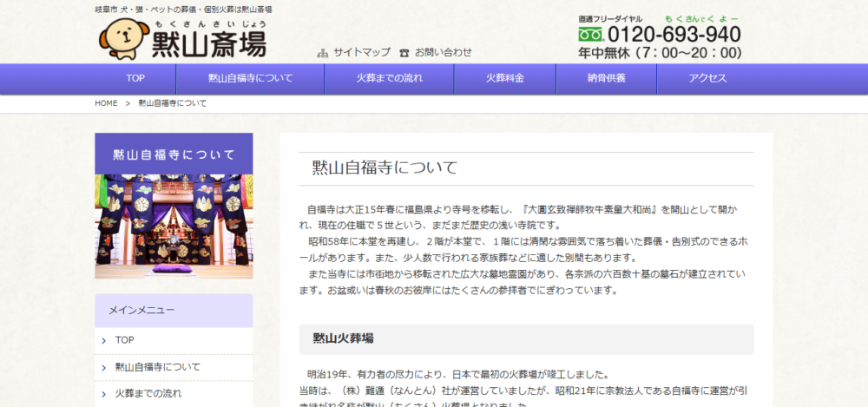Click the sidebar header 黙山自福寺について banner

174,154
